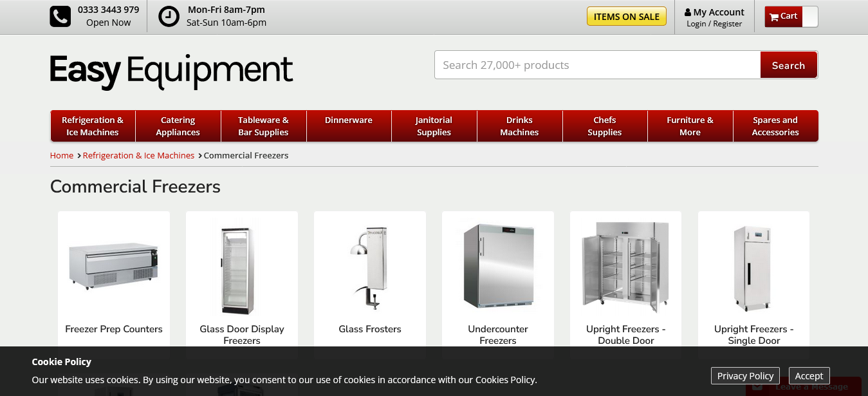This screenshot has width=868, height=396.
Task: Accept the cookie policy
Action: point(809,376)
